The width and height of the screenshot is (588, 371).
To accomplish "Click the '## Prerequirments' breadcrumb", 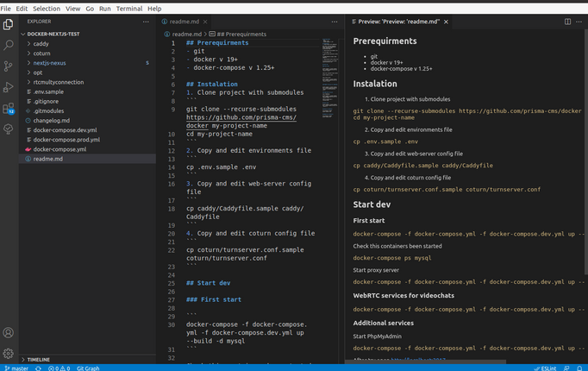I will coord(241,35).
